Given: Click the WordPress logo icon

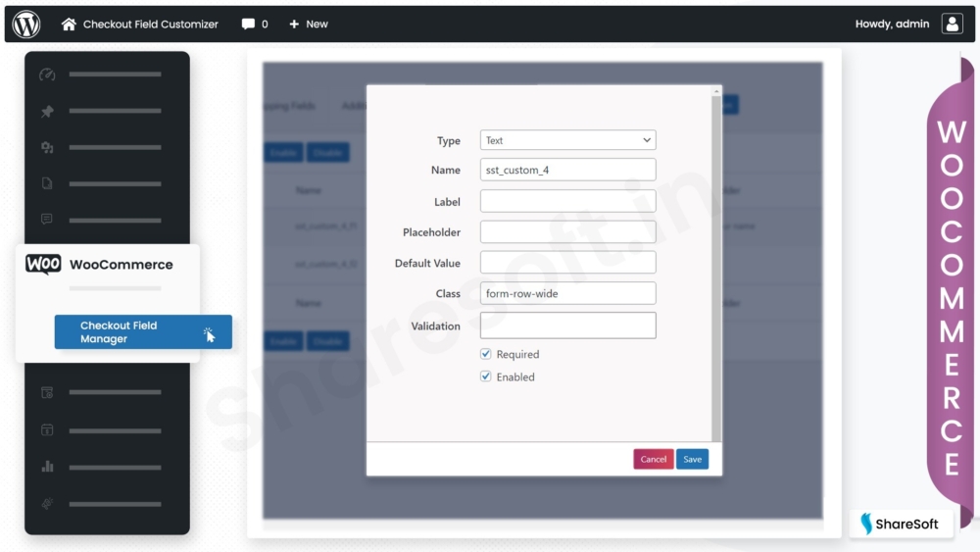Looking at the screenshot, I should coord(26,24).
